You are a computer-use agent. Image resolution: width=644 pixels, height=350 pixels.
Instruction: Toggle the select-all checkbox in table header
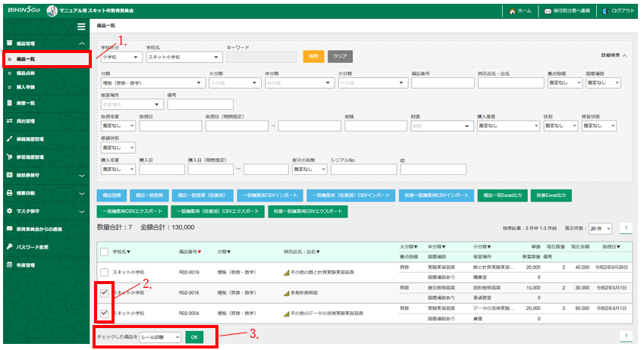click(104, 252)
